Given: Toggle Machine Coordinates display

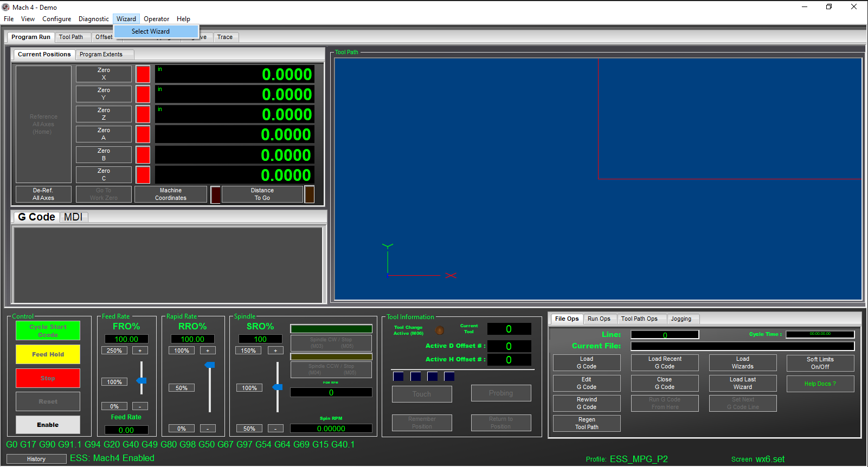Looking at the screenshot, I should [171, 194].
